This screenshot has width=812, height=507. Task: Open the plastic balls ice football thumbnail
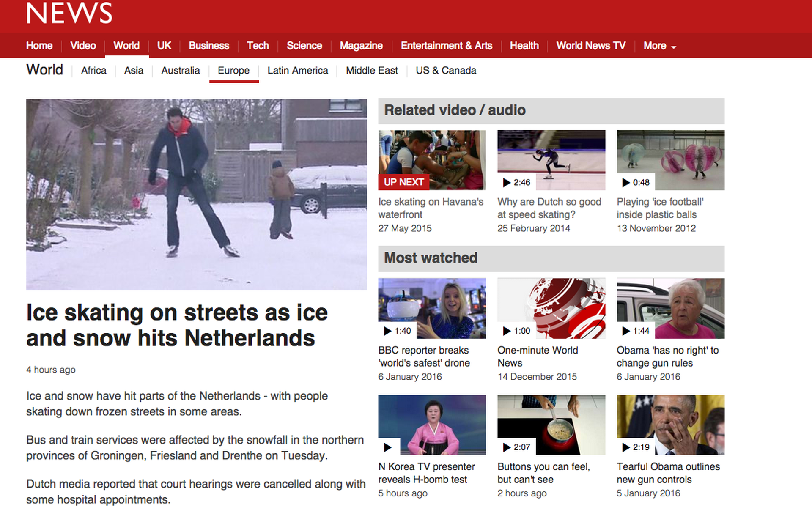pos(671,160)
